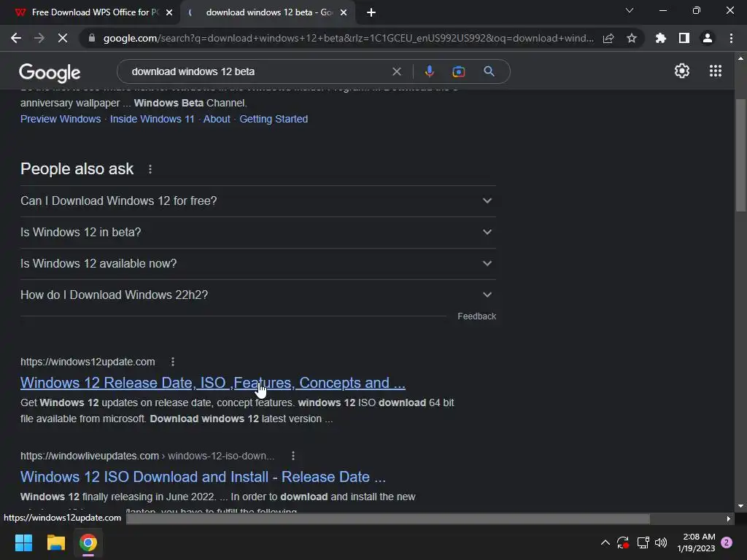
Task: Show hidden system tray icons
Action: tap(605, 542)
